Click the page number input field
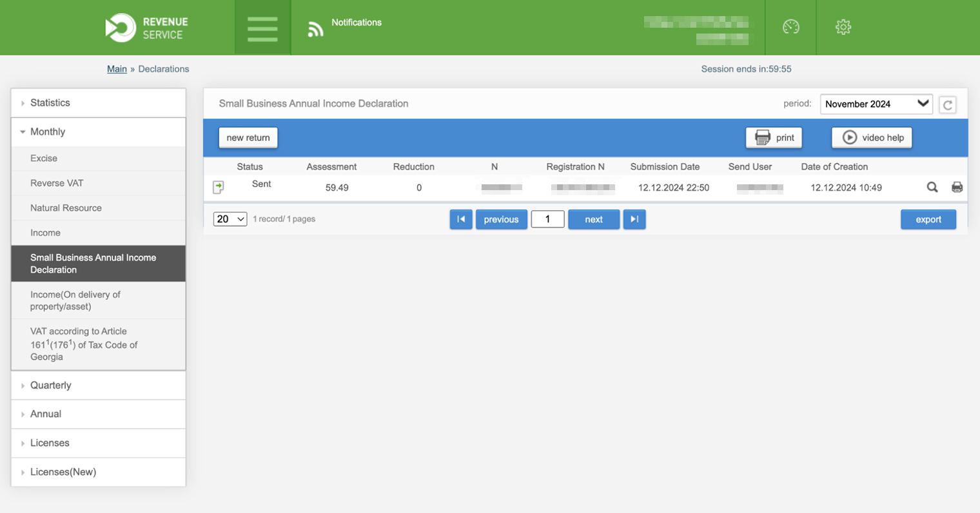The image size is (980, 513). click(x=547, y=220)
